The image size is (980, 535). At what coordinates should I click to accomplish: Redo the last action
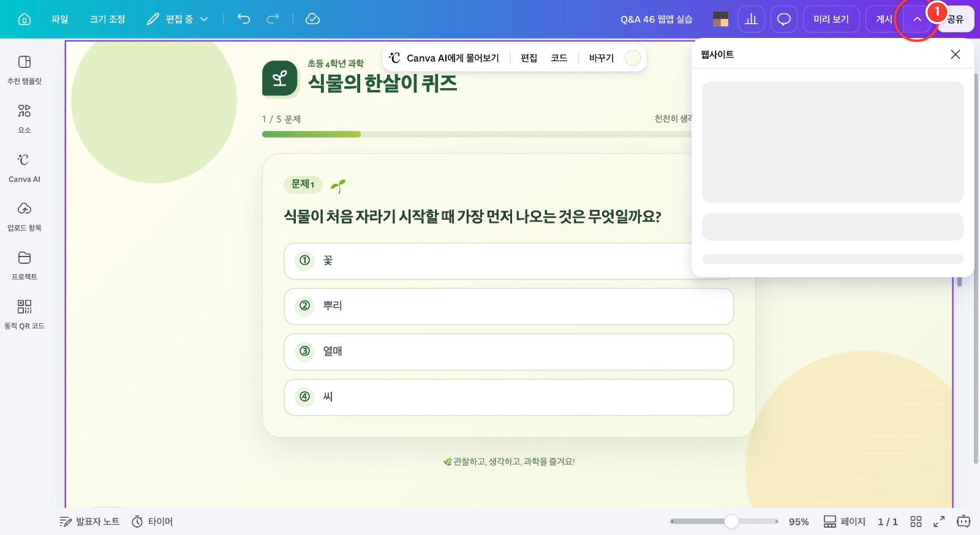(273, 19)
